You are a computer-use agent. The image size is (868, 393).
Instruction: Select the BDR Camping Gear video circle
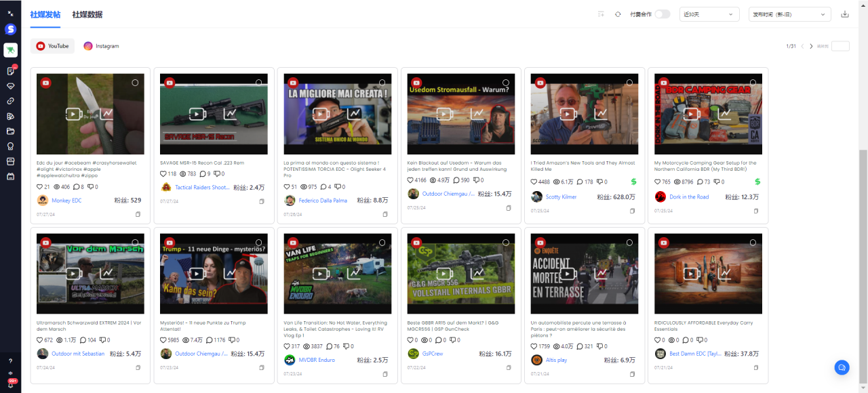coord(753,83)
